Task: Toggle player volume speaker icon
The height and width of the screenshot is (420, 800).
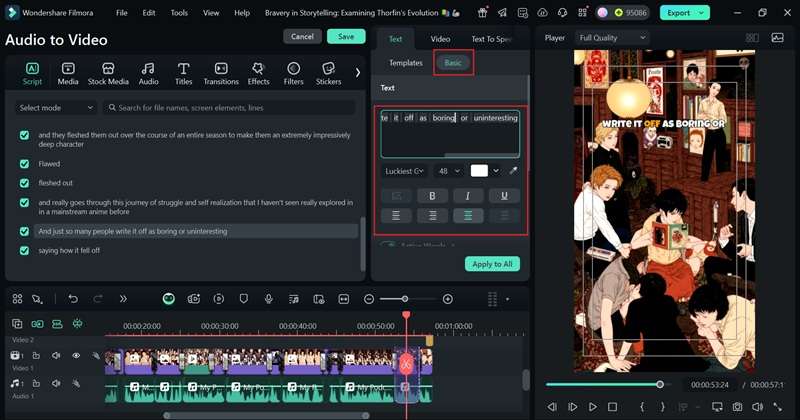Action: coord(758,407)
